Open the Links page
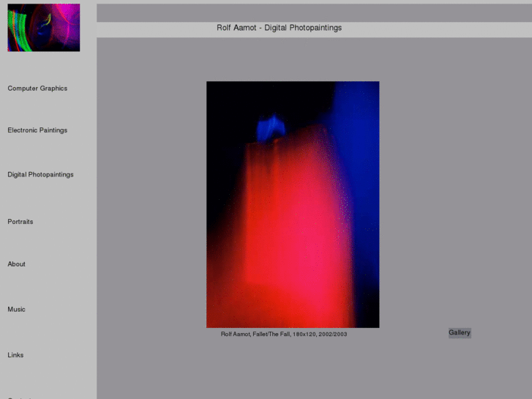 (x=15, y=355)
